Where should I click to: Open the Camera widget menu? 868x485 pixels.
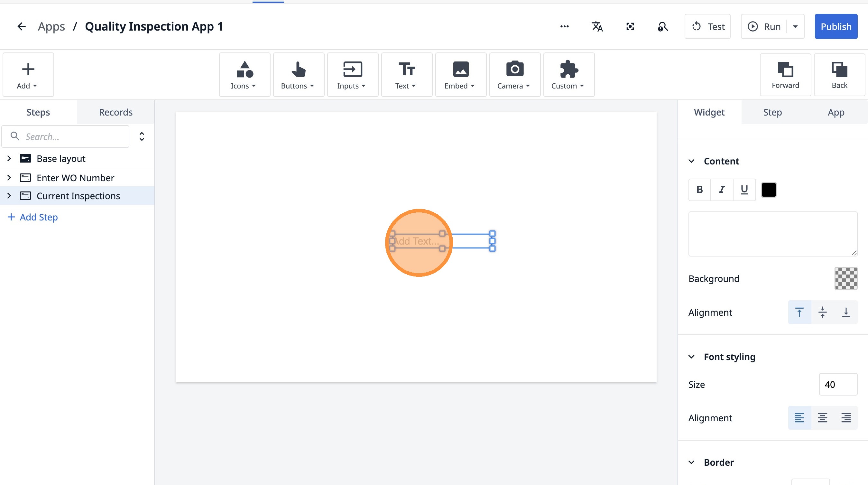point(514,75)
